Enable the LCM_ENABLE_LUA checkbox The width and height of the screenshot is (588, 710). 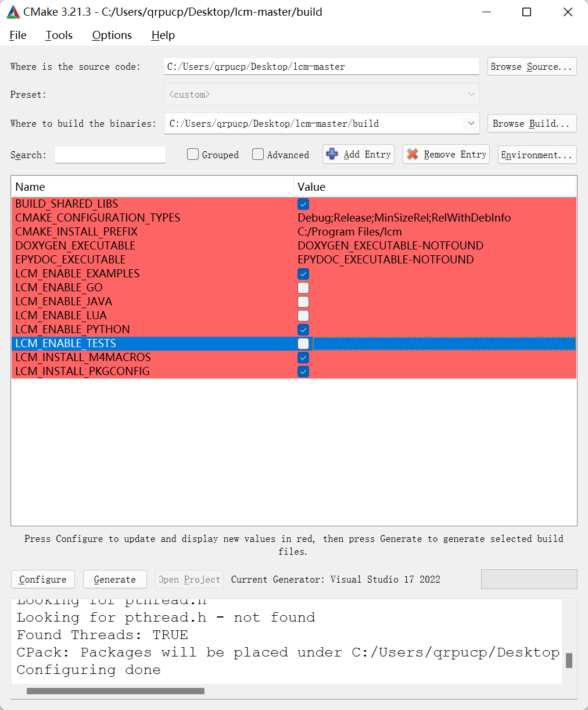(x=303, y=316)
